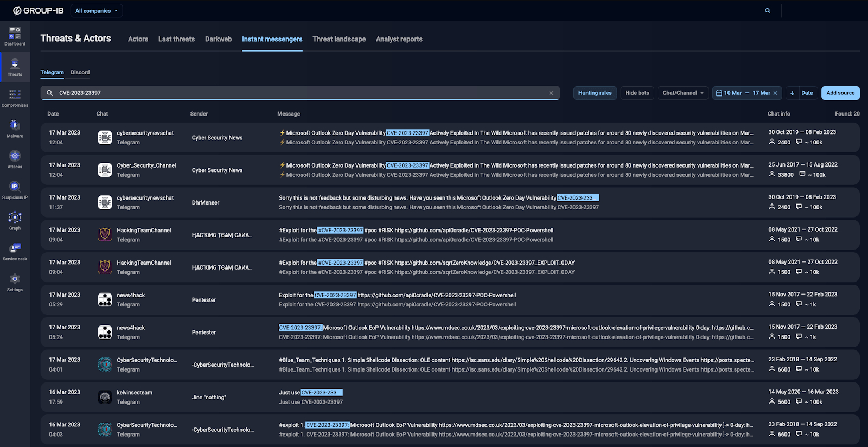Open sender Jinn "nothing"
The image size is (868, 447).
click(x=209, y=397)
